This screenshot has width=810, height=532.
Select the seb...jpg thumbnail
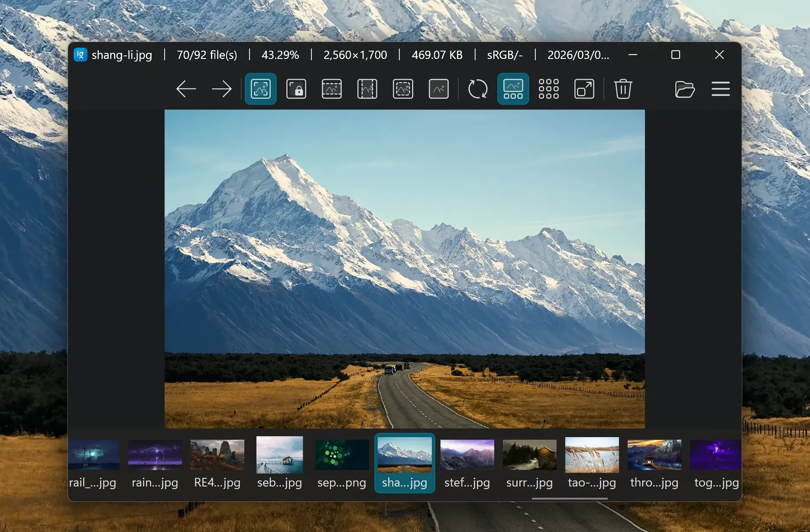pos(280,463)
